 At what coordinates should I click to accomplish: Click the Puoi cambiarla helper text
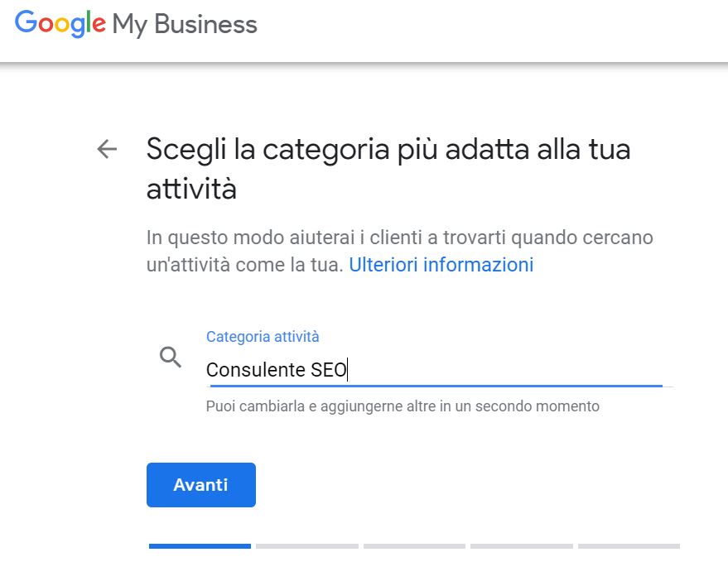[x=403, y=406]
